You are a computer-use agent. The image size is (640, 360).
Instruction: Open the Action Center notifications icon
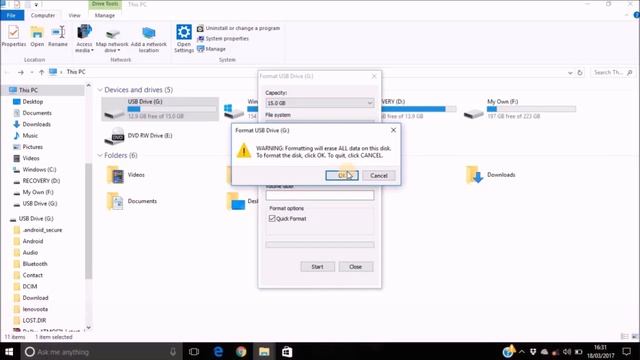tap(627, 351)
